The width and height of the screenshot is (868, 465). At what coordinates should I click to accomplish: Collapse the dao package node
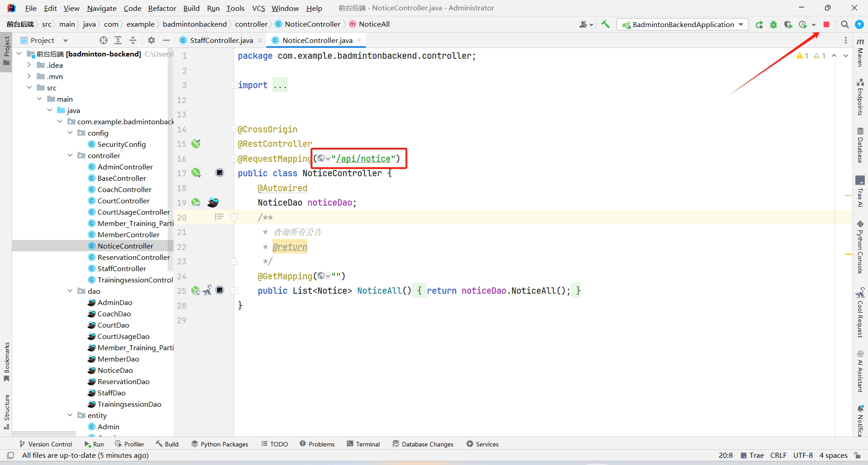pos(70,291)
